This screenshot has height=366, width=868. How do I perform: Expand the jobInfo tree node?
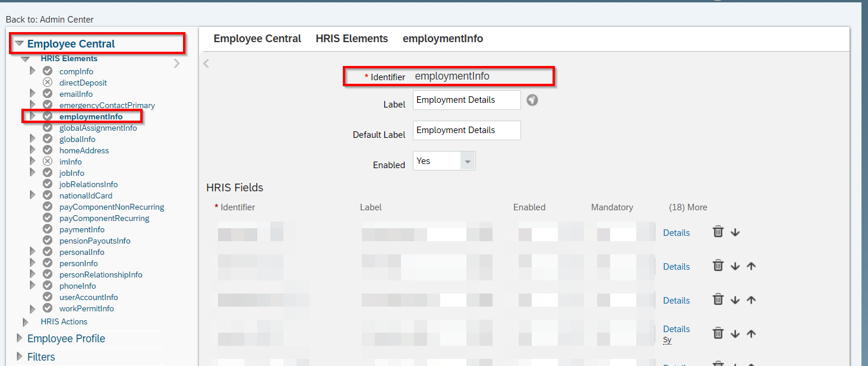tap(33, 173)
